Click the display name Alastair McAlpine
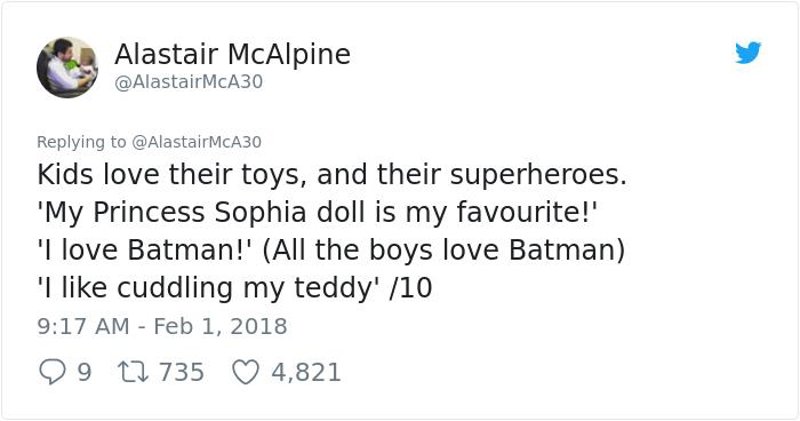800x421 pixels. [231, 54]
